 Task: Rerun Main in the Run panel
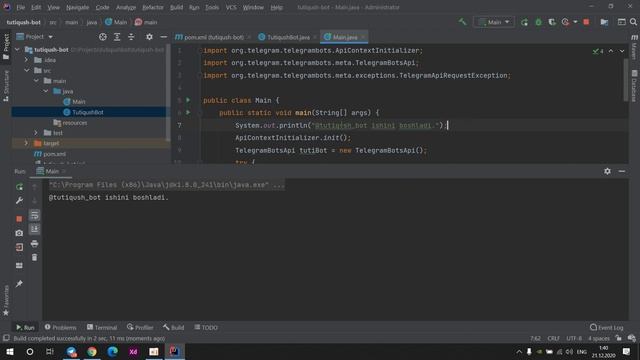[x=19, y=187]
